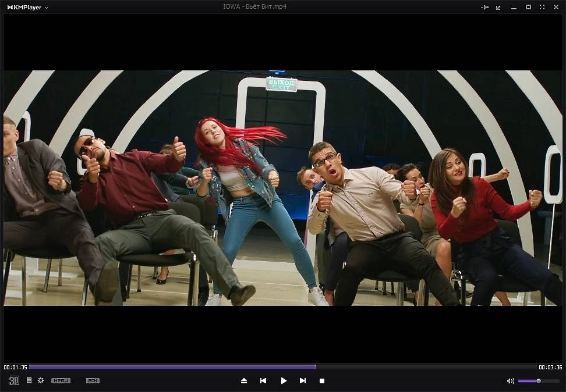Open the KMPlayer logo menu
Screen dimensions: 566x392
coord(27,7)
